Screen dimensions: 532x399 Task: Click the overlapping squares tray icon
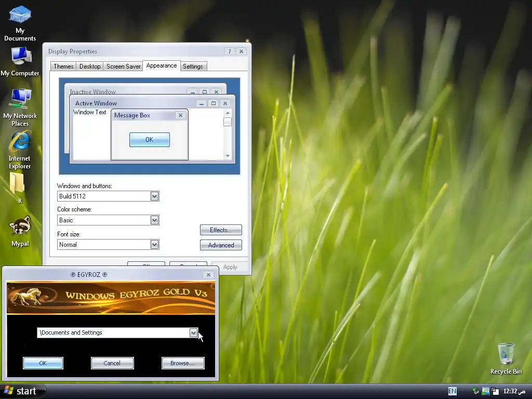coord(495,391)
